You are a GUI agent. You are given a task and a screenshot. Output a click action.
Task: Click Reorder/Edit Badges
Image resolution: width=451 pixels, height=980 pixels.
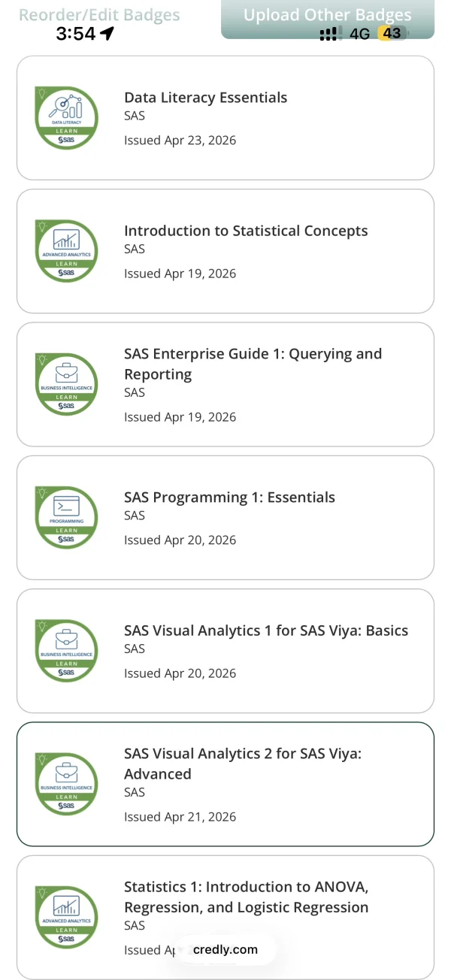point(99,15)
